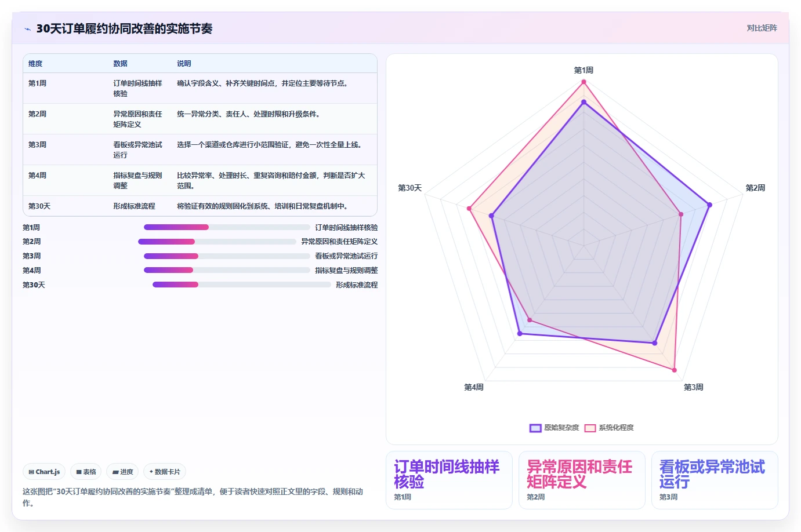Click the purple data point on 第3周 axis
Image resolution: width=801 pixels, height=532 pixels.
655,343
